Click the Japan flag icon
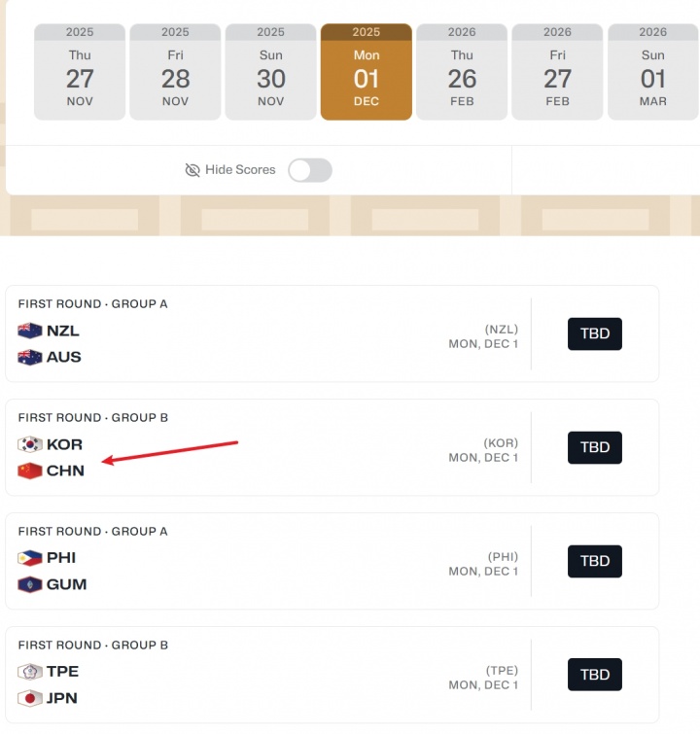 tap(30, 698)
